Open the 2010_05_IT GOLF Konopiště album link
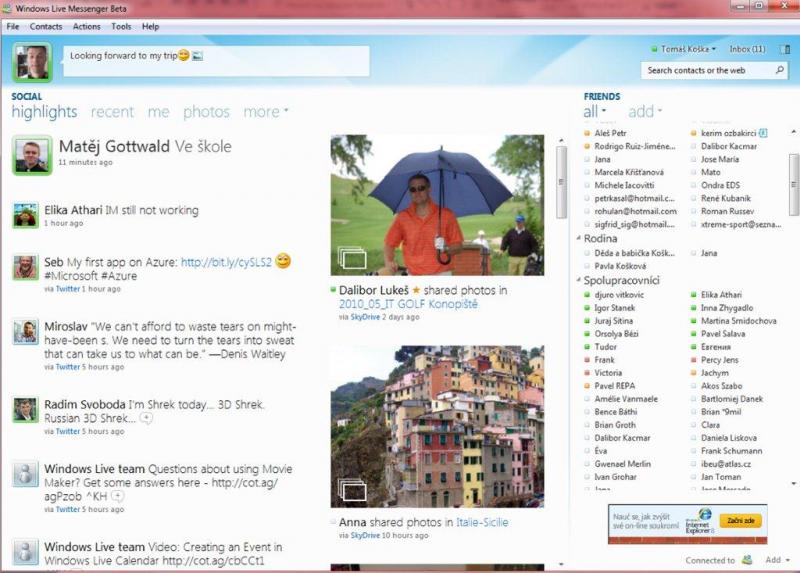This screenshot has height=573, width=800. coord(409,304)
